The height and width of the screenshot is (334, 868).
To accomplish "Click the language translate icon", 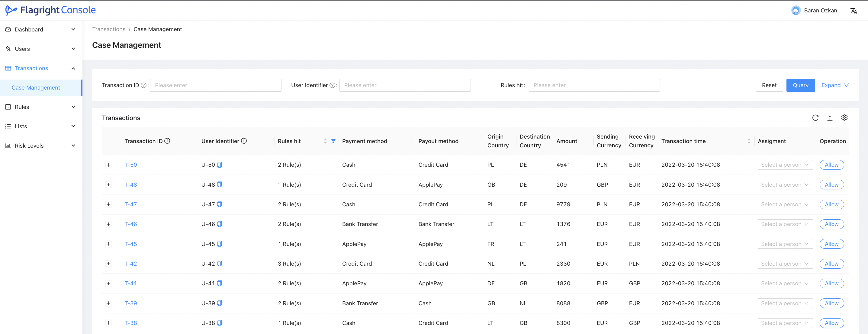I will click(853, 11).
